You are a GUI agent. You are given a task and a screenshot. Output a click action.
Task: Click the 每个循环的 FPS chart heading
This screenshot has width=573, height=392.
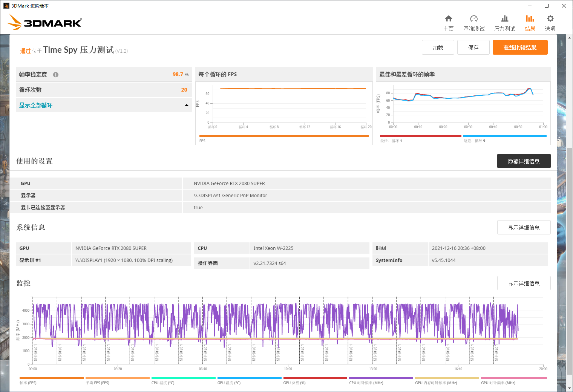coord(218,74)
